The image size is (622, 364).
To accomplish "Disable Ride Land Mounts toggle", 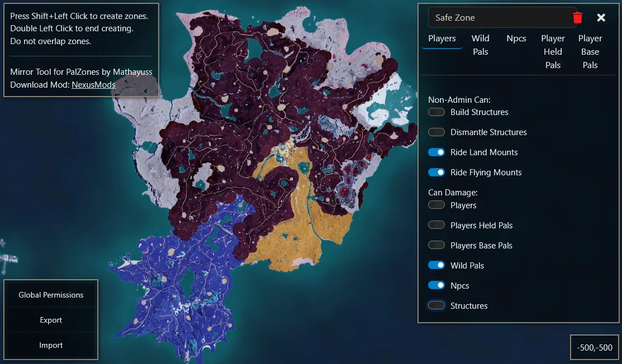I will coord(436,152).
